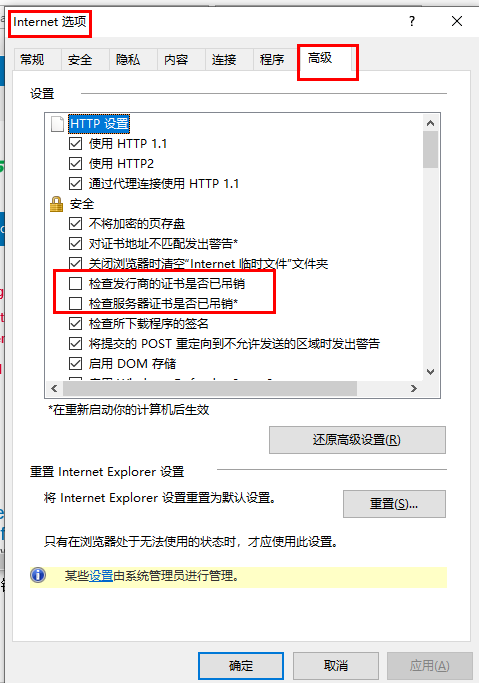Click horizontal scrollbar right arrow

click(414, 388)
